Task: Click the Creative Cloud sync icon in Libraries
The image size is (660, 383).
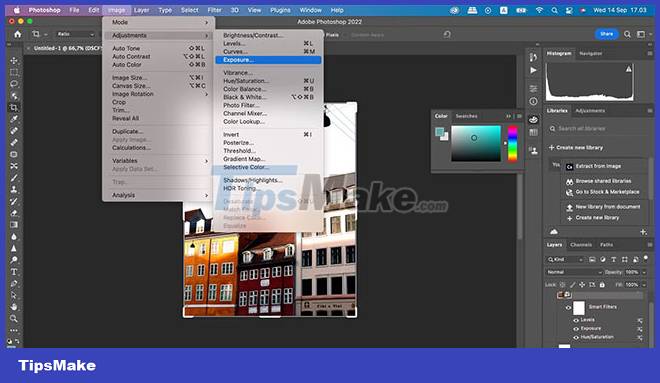Action: click(x=554, y=232)
